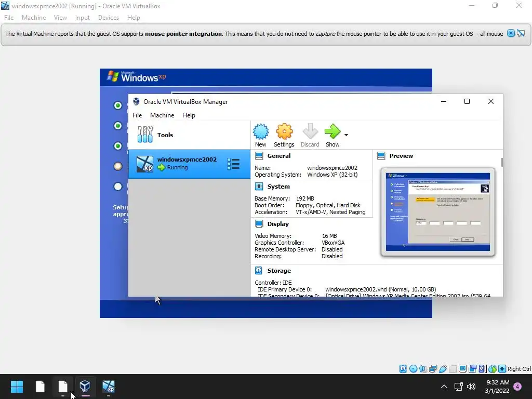This screenshot has height=399, width=532.
Task: Click the Preview section header icon
Action: pyautogui.click(x=381, y=156)
